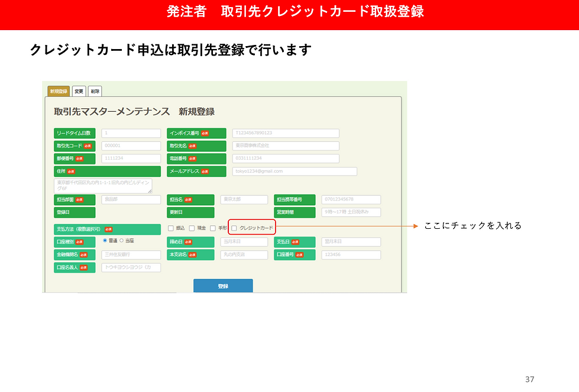Select the 取引先名 text field
Viewport: 579px width, 392px height.
286,146
